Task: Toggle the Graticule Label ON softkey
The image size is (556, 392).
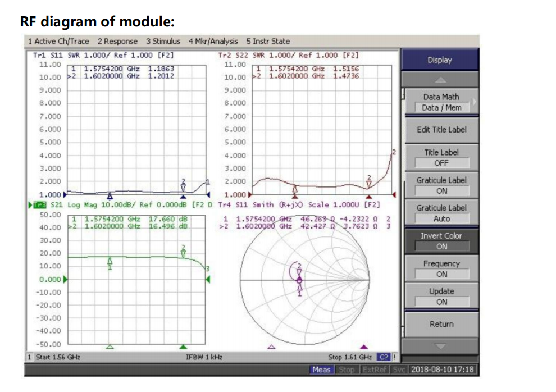Action: [441, 185]
